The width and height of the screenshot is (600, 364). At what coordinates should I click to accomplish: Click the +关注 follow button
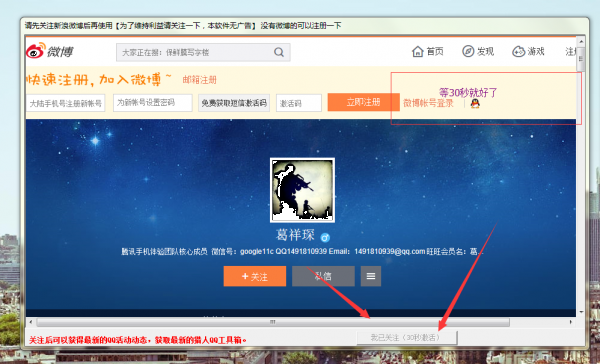click(x=254, y=276)
